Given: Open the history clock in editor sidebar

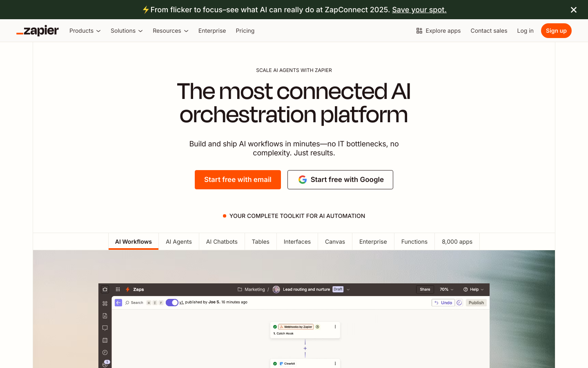Looking at the screenshot, I should (x=105, y=352).
